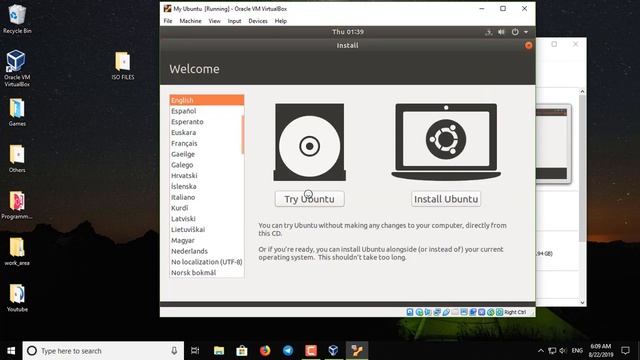The width and height of the screenshot is (640, 360).
Task: Open the File menu in VirtualBox
Action: tap(168, 21)
